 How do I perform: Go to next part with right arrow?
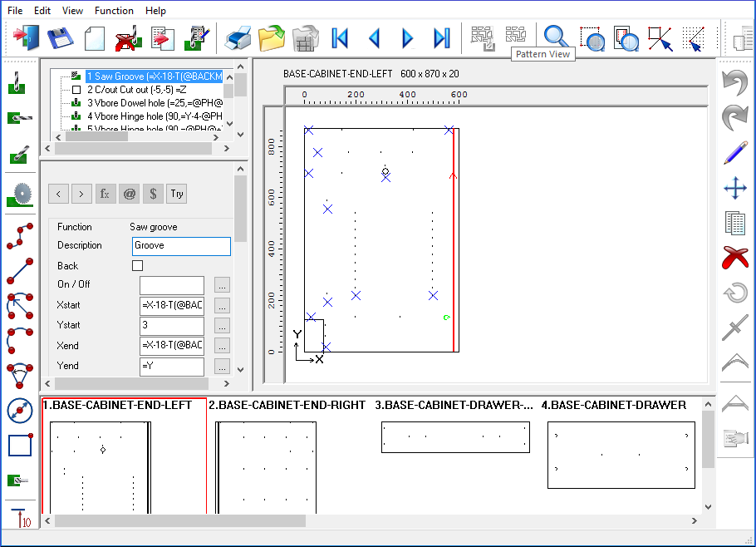tap(407, 38)
